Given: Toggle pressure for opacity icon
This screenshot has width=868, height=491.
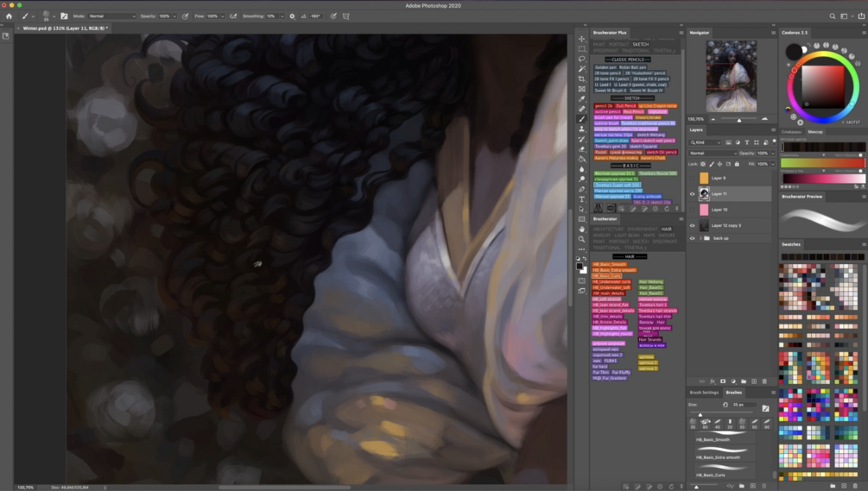Looking at the screenshot, I should (x=185, y=16).
